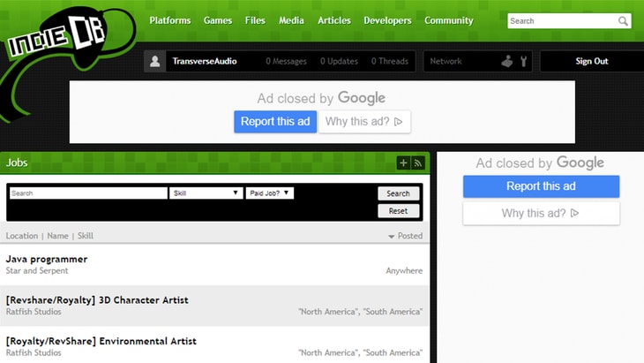Expand the Paid Job? dropdown
Screen dimensions: 644x363
tap(269, 193)
